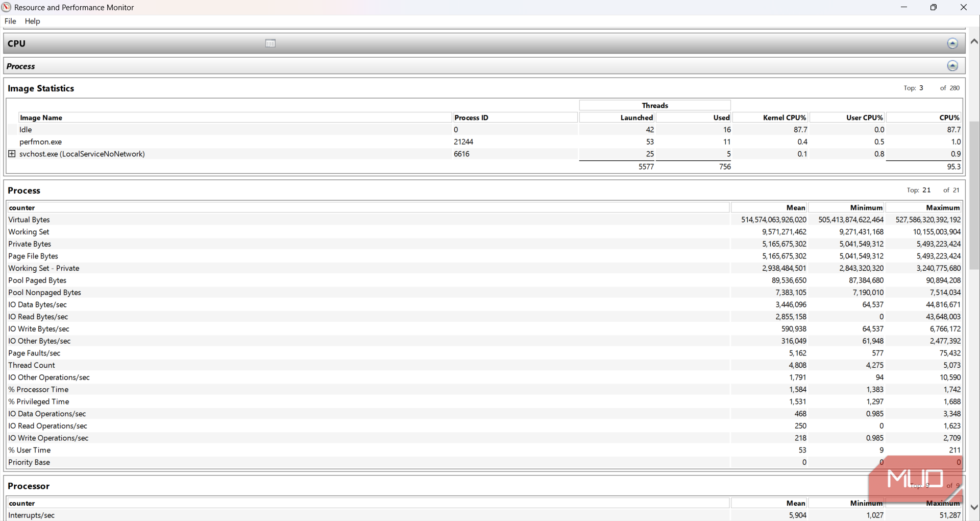This screenshot has height=521, width=980.
Task: Click the 5577 total launched threads value
Action: point(646,167)
